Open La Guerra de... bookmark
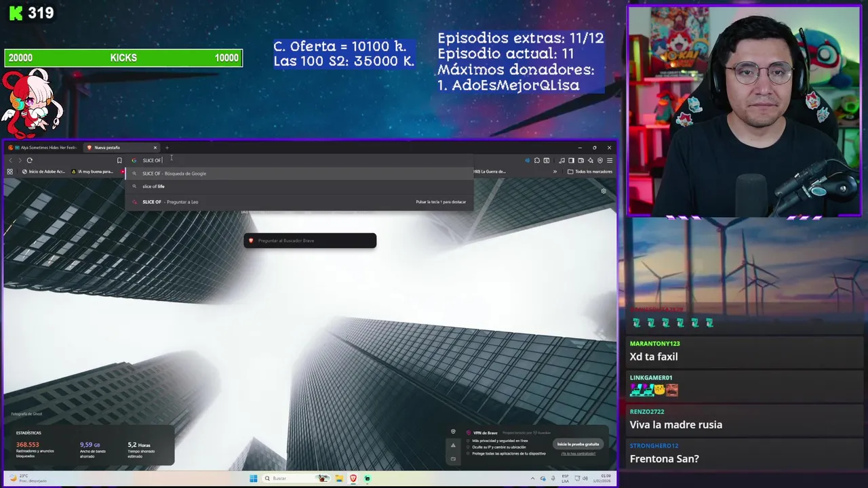This screenshot has width=868, height=488. pos(490,171)
